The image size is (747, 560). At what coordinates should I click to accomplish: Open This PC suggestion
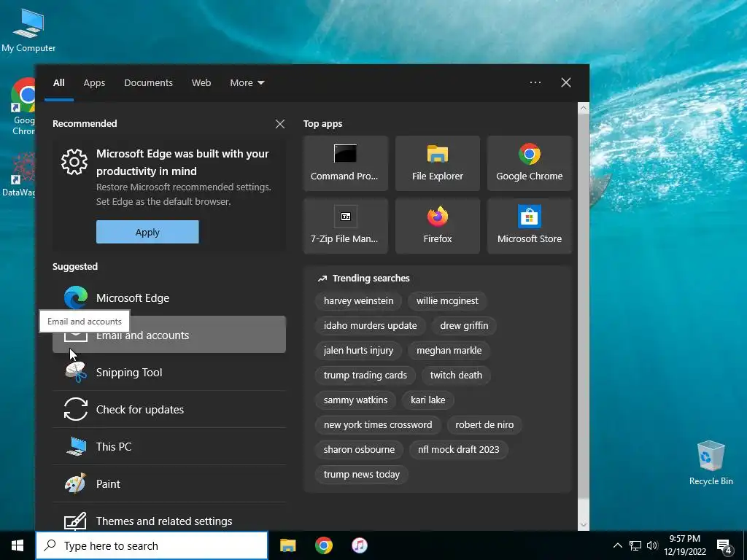click(169, 446)
